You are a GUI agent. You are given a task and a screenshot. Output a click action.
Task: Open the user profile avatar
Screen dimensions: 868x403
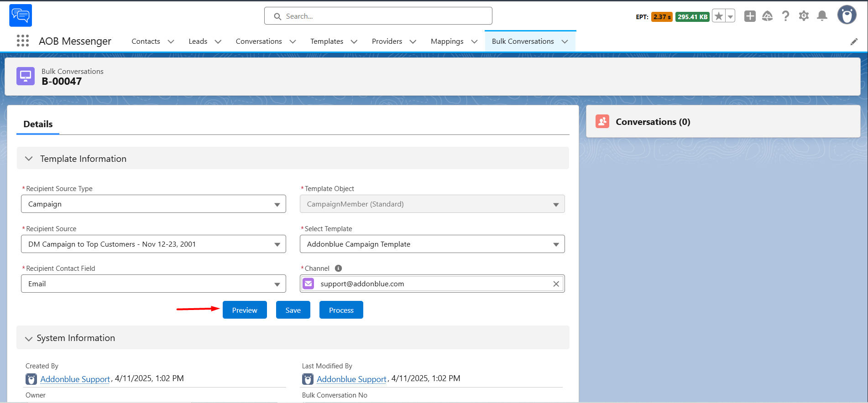point(847,15)
